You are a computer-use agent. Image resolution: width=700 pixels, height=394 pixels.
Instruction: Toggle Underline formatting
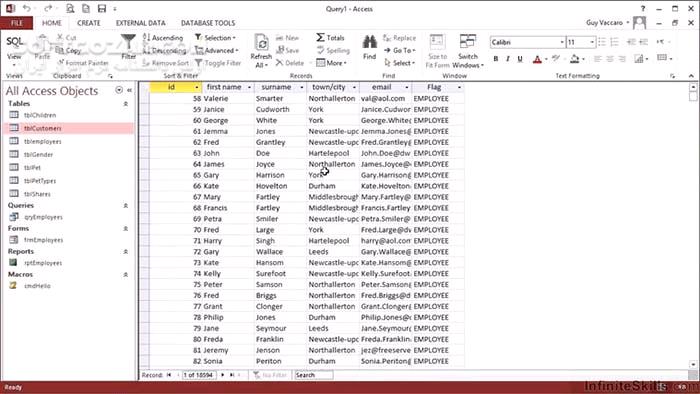tap(520, 59)
